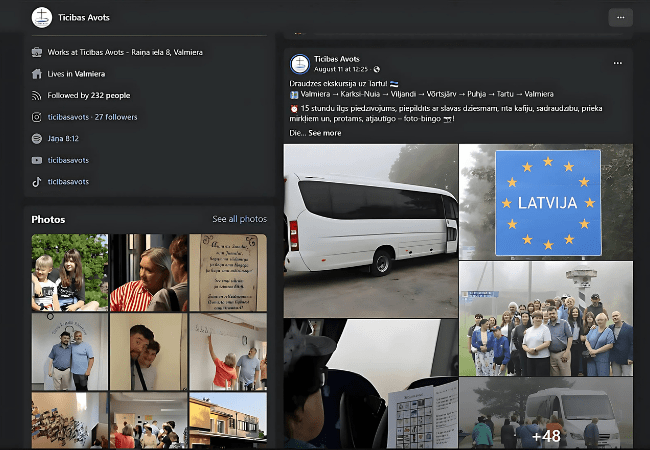Click the Ticības Avots page logo in header
This screenshot has height=450, width=650.
tap(42, 17)
